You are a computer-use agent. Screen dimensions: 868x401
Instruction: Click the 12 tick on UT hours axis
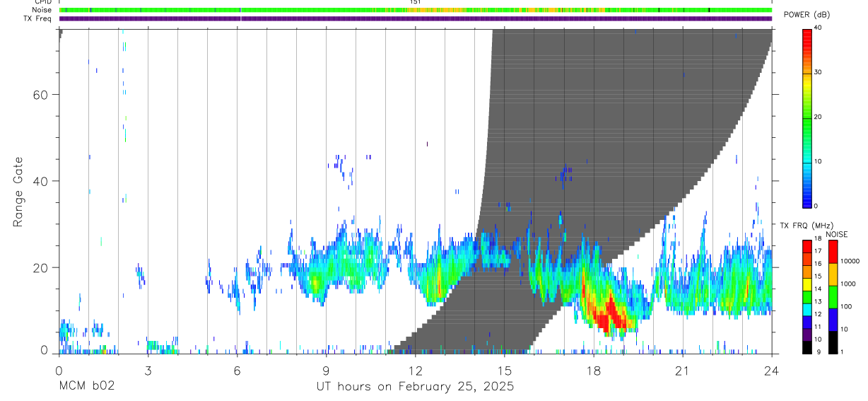(x=415, y=371)
